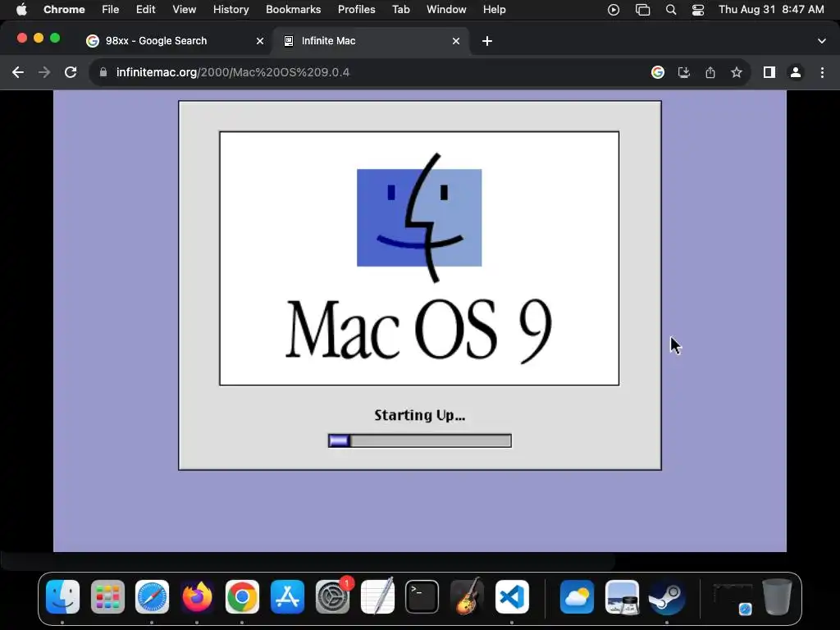Share this page icon
Image resolution: width=840 pixels, height=630 pixels.
[x=710, y=72]
